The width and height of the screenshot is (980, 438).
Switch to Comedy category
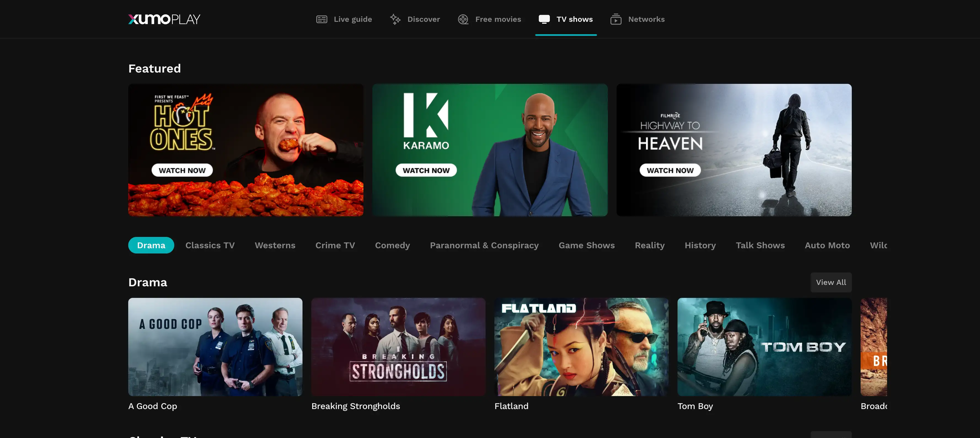[x=392, y=245]
